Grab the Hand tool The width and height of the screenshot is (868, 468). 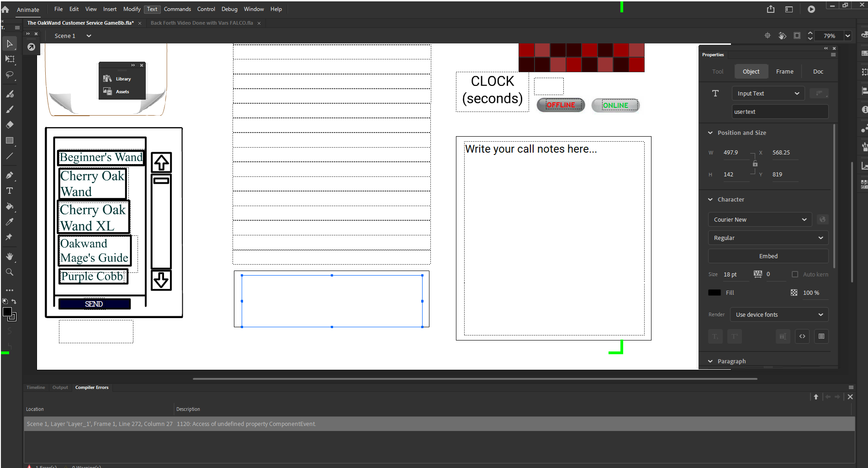[9, 256]
